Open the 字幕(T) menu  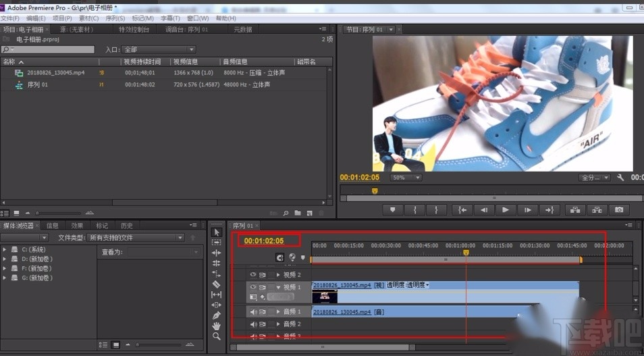[170, 18]
